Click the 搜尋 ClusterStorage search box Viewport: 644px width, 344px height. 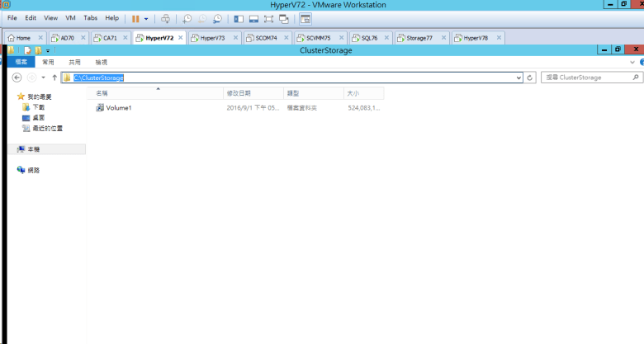[586, 78]
